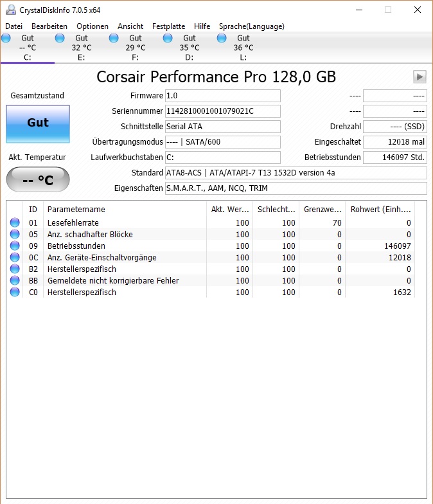Select the Lesefehlerrate parameter name
The height and width of the screenshot is (504, 433).
click(73, 222)
